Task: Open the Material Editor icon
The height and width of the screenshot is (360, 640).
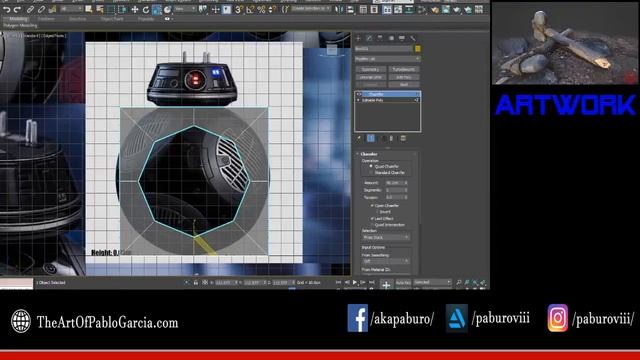Action: coord(435,9)
